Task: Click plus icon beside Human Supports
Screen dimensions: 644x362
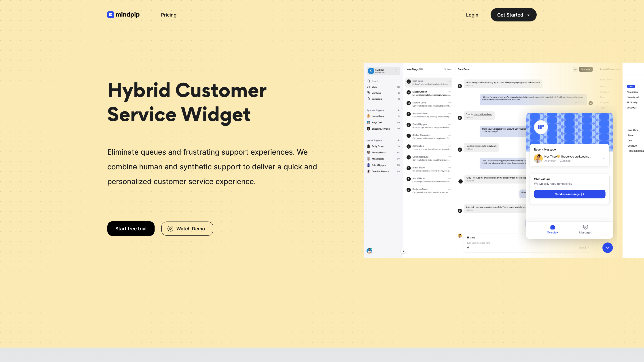Action: [398, 140]
